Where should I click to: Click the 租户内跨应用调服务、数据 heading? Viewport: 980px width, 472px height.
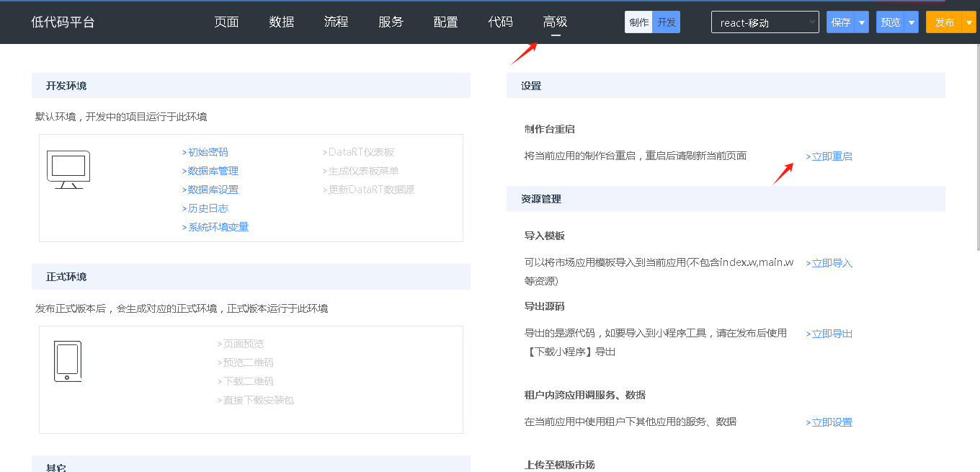[x=584, y=395]
